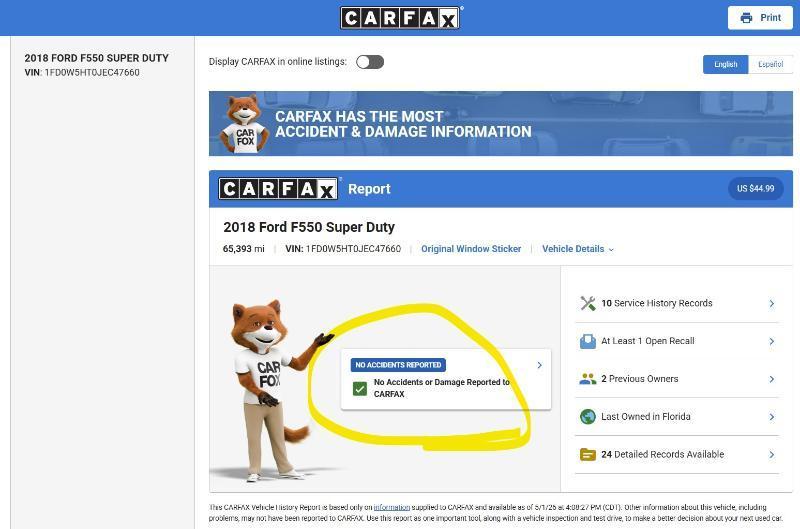Click the Car Fox accident information banner
Viewport: 800px width, 529px height.
501,123
